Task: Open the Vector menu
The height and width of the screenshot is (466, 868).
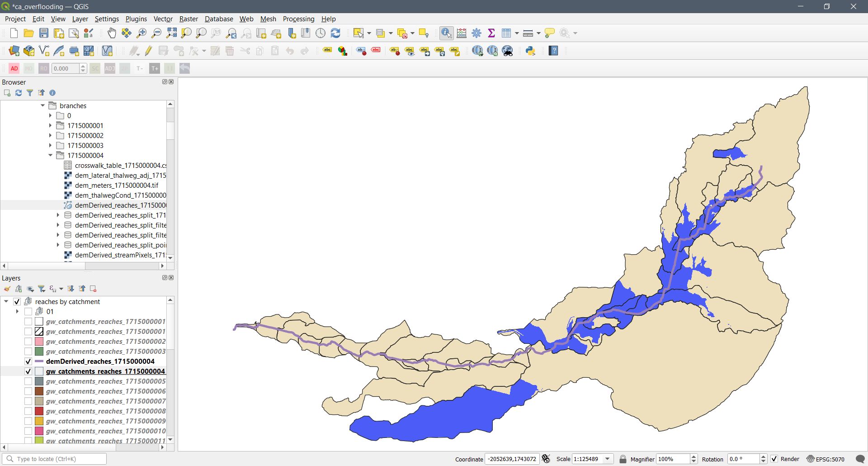Action: (163, 19)
